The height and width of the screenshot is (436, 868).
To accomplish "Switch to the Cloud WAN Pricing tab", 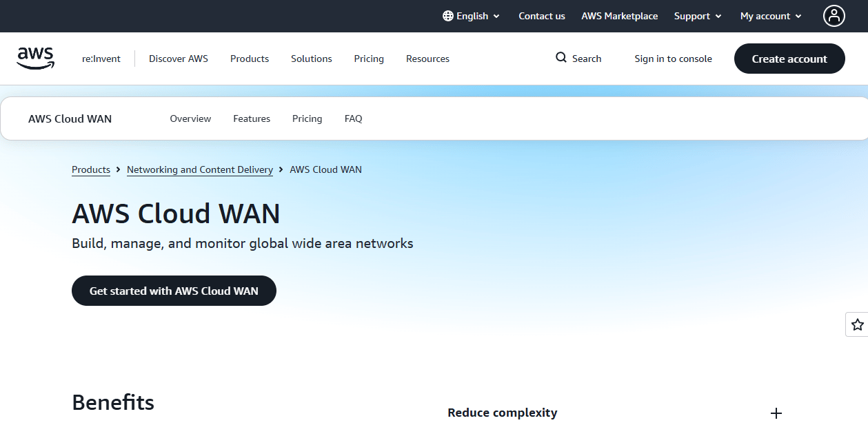I will coord(307,118).
